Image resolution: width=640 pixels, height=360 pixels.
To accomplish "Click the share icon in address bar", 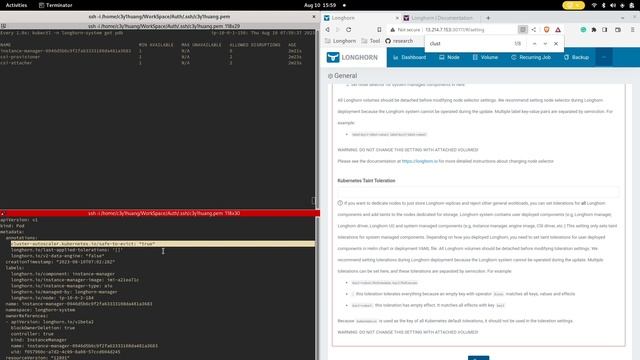I will coord(534,30).
